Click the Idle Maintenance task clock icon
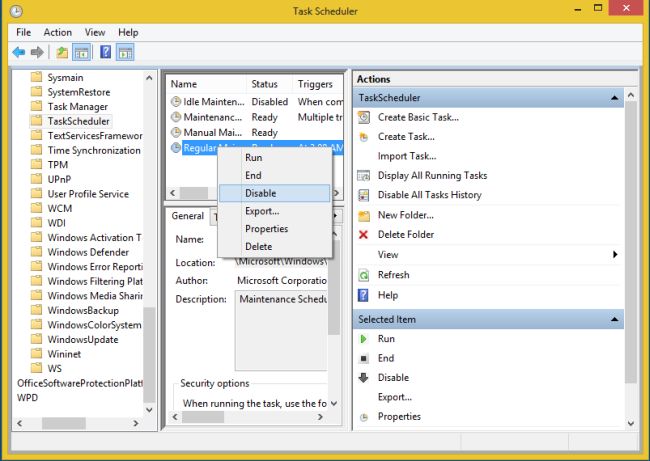This screenshot has height=461, width=650. click(176, 102)
